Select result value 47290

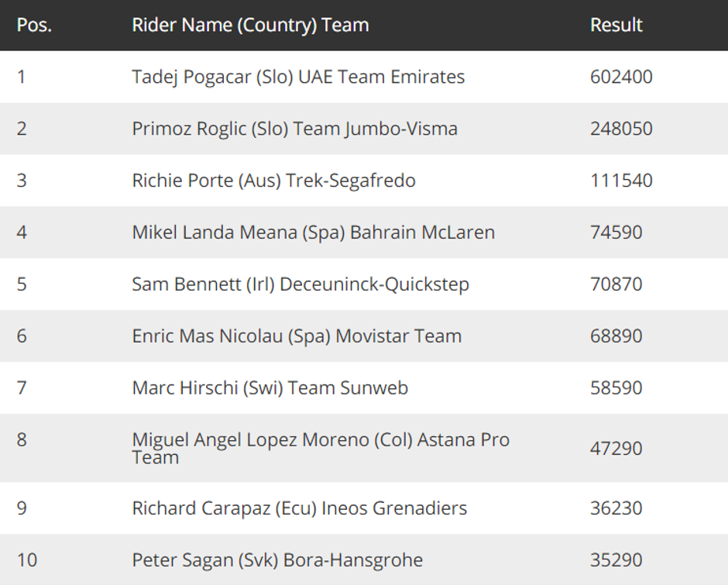click(616, 448)
